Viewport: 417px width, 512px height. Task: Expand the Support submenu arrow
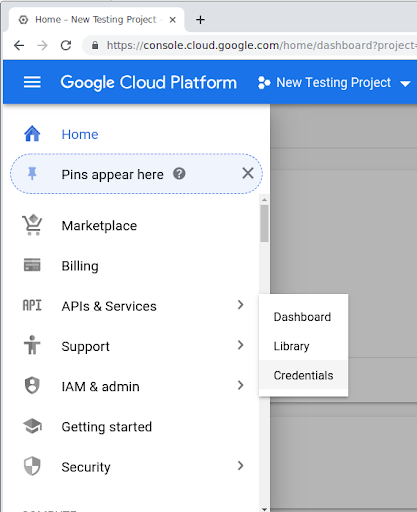tap(241, 345)
